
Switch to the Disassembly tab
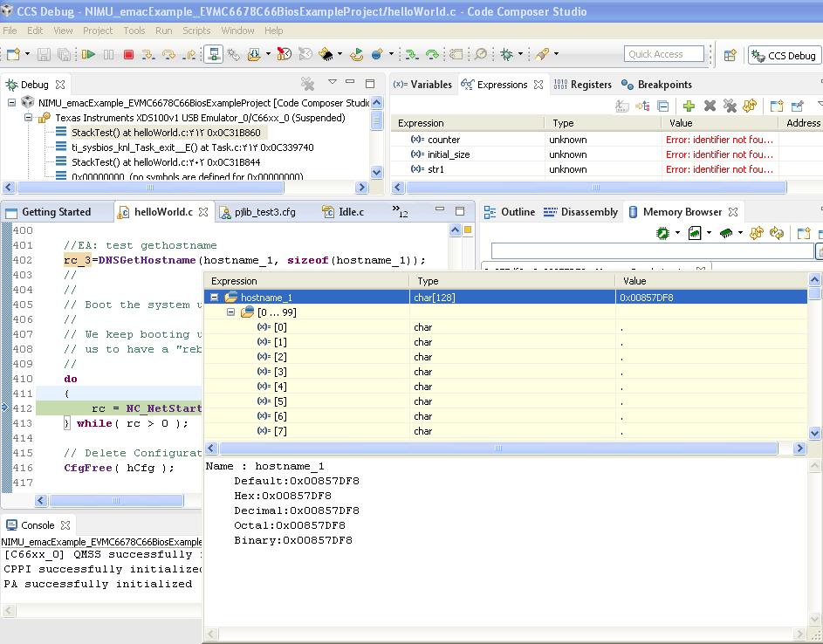[x=580, y=212]
